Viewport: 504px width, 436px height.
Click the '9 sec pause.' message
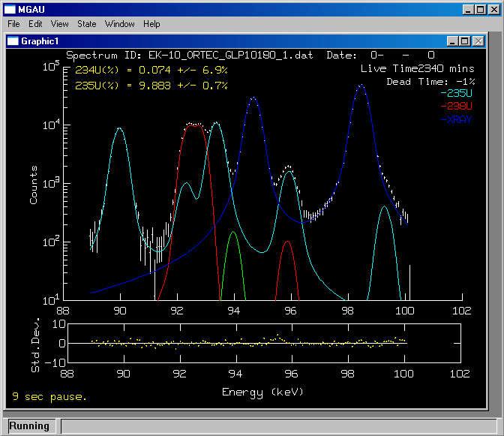coord(49,396)
